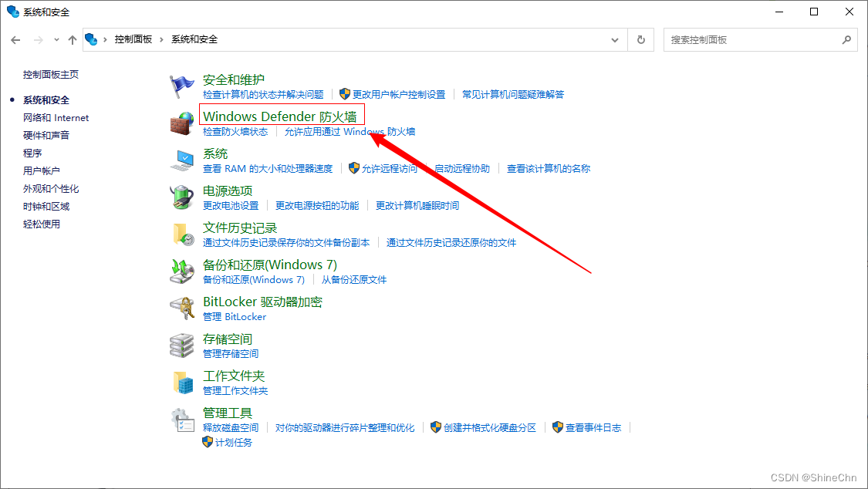
Task: Click the search magnifier icon
Action: click(846, 40)
